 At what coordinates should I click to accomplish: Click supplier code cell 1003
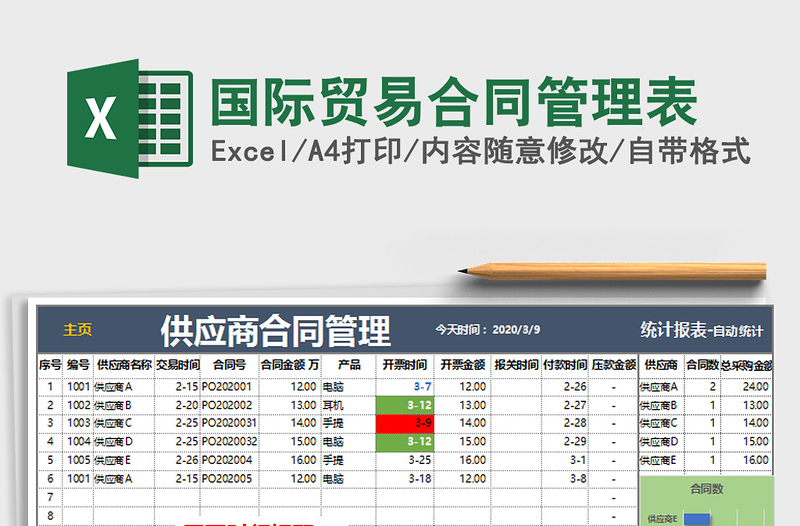78,423
